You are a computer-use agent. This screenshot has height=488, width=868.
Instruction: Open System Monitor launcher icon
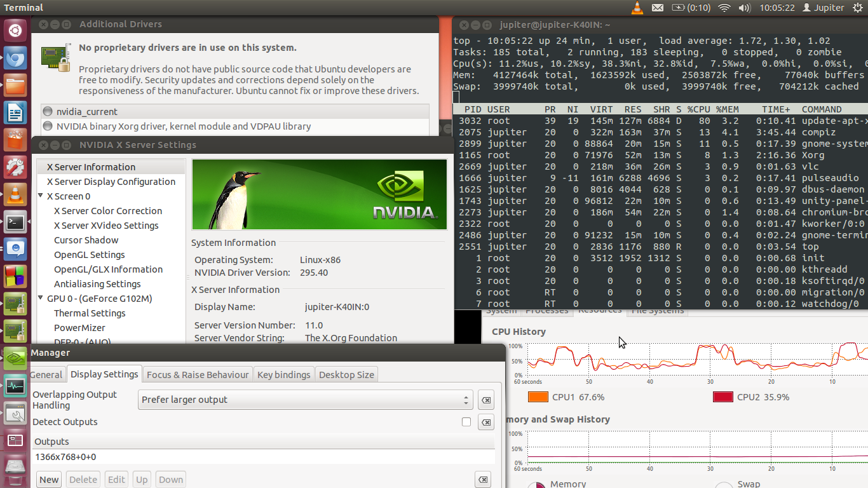[x=15, y=386]
